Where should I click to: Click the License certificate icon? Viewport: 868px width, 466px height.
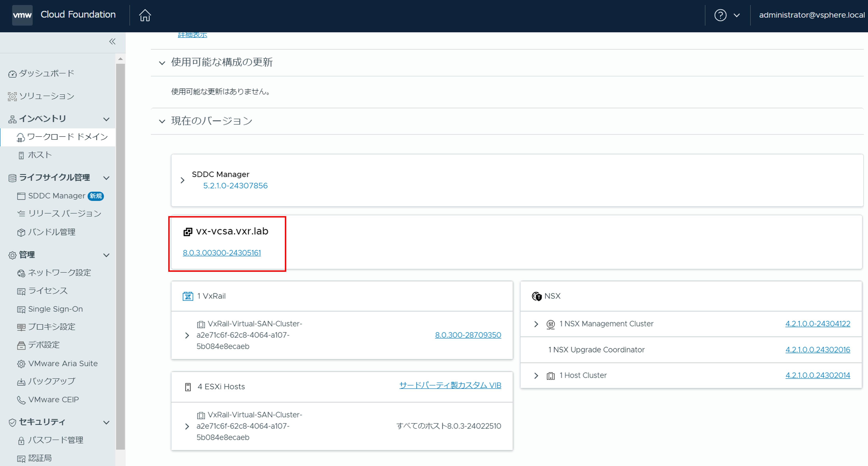tap(21, 291)
